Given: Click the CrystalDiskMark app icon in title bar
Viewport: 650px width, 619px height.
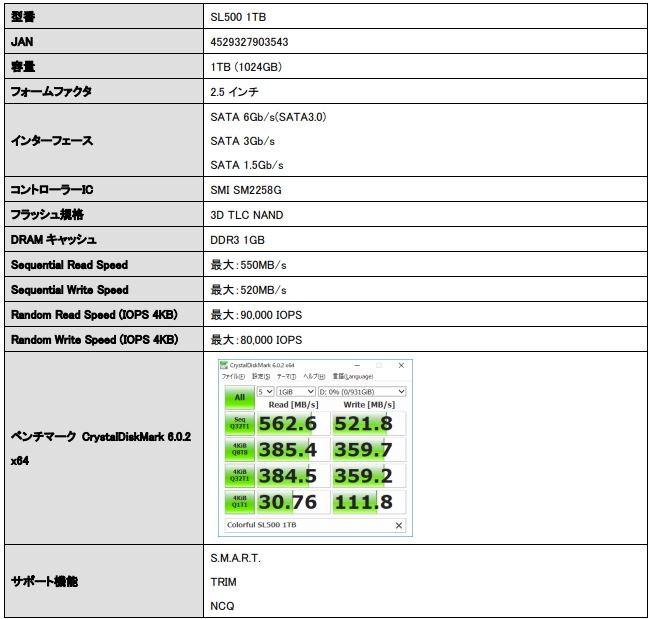Looking at the screenshot, I should [x=223, y=366].
